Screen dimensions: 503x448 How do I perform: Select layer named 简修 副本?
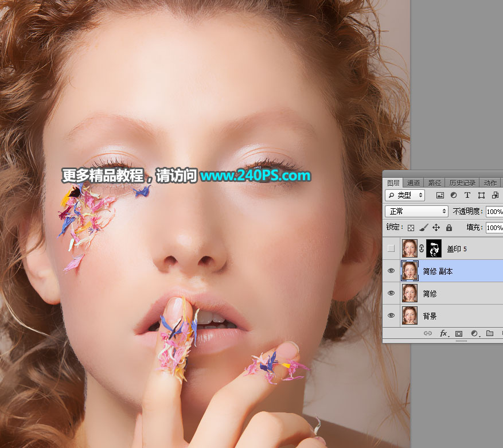click(x=438, y=271)
